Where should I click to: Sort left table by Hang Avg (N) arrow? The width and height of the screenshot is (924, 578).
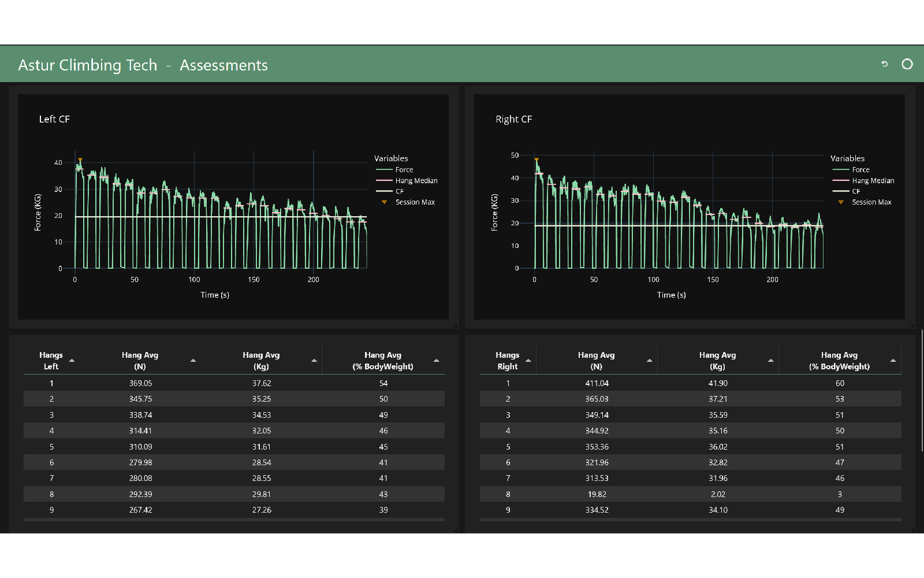coord(193,361)
